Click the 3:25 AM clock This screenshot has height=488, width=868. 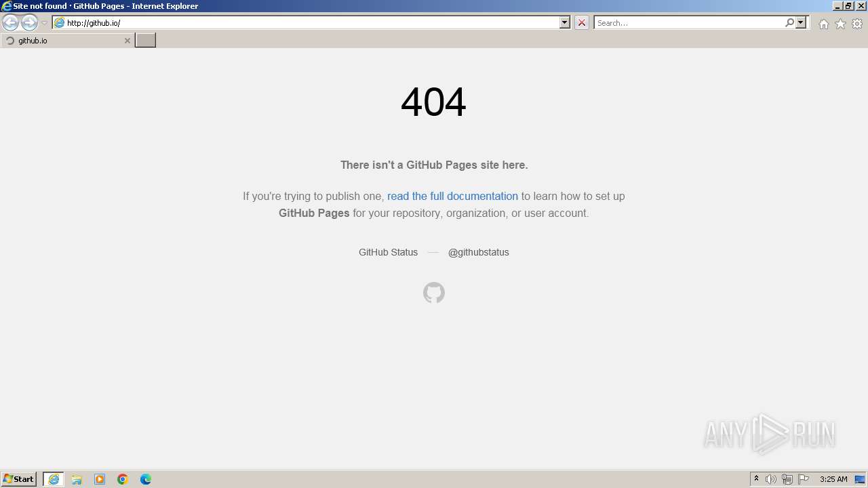pyautogui.click(x=833, y=479)
